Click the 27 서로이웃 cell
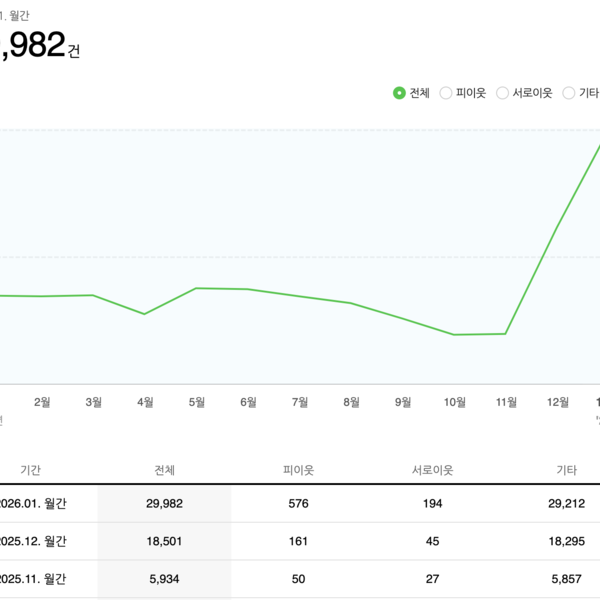Image resolution: width=600 pixels, height=600 pixels. pyautogui.click(x=432, y=579)
